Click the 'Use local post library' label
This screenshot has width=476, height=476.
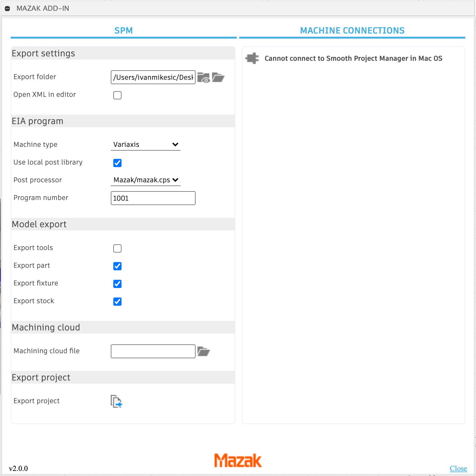point(48,162)
